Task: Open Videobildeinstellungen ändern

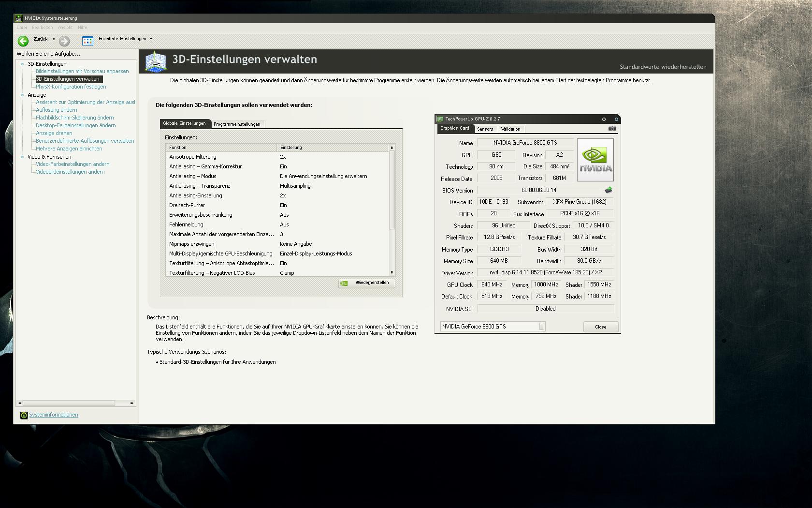Action: [x=70, y=172]
